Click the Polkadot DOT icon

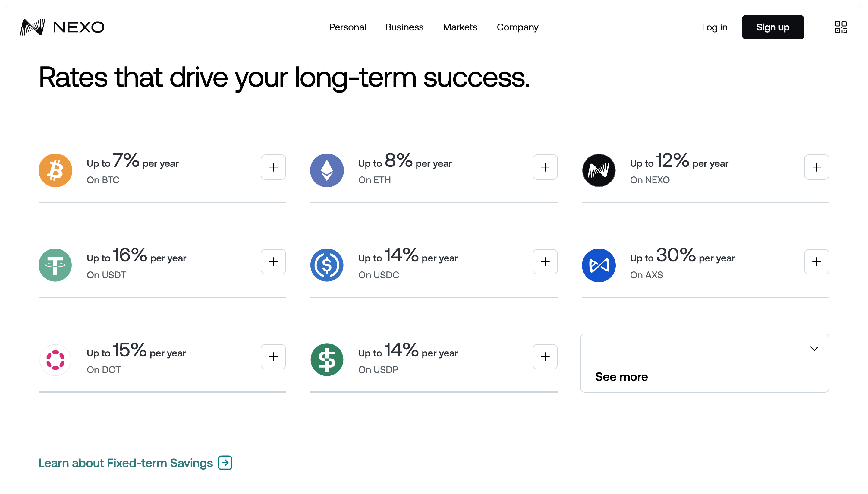55,359
